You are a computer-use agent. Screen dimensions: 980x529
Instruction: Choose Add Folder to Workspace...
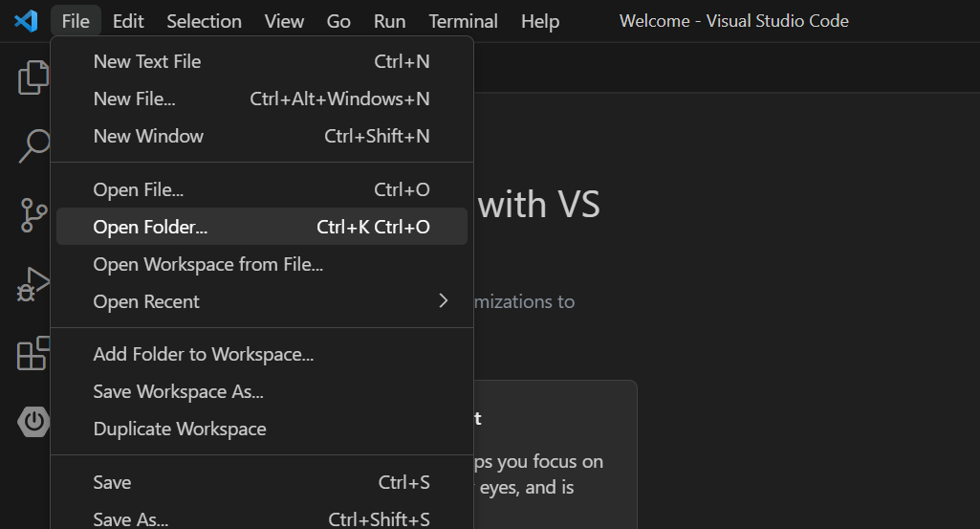[262, 355]
